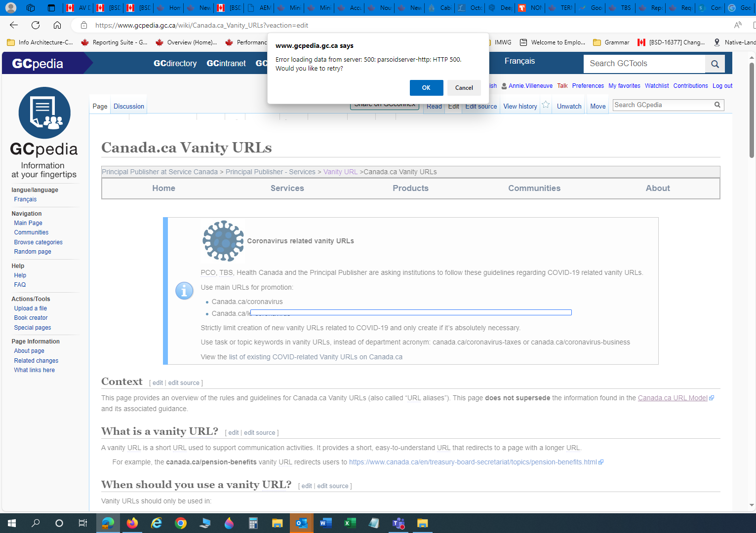
Task: Toggle the watch star icon beside View history
Action: (x=545, y=104)
